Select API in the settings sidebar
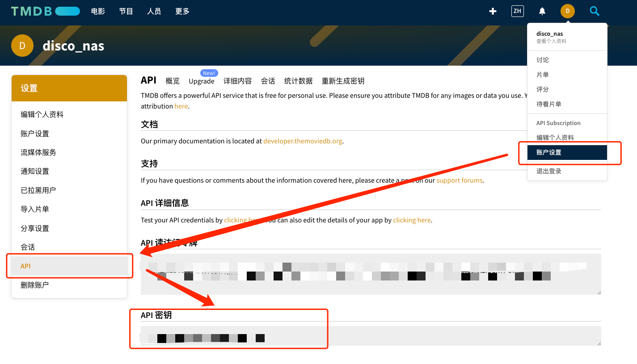The height and width of the screenshot is (364, 637). (26, 266)
